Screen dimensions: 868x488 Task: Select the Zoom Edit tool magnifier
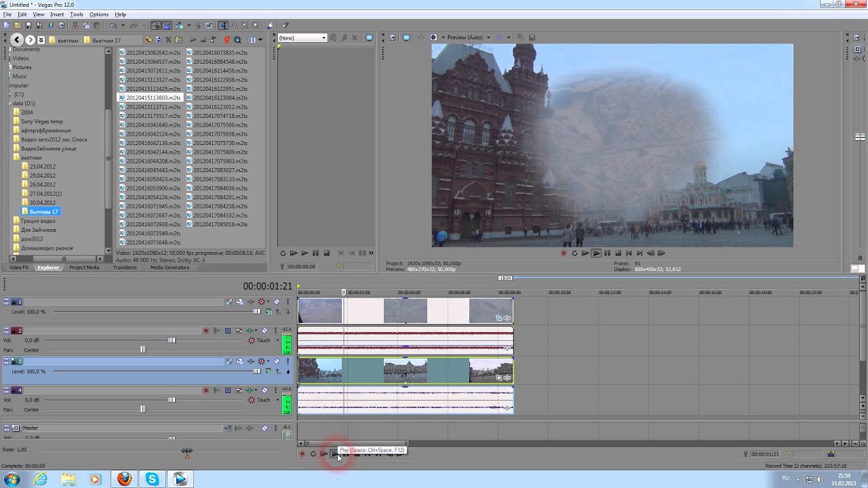coord(256,25)
